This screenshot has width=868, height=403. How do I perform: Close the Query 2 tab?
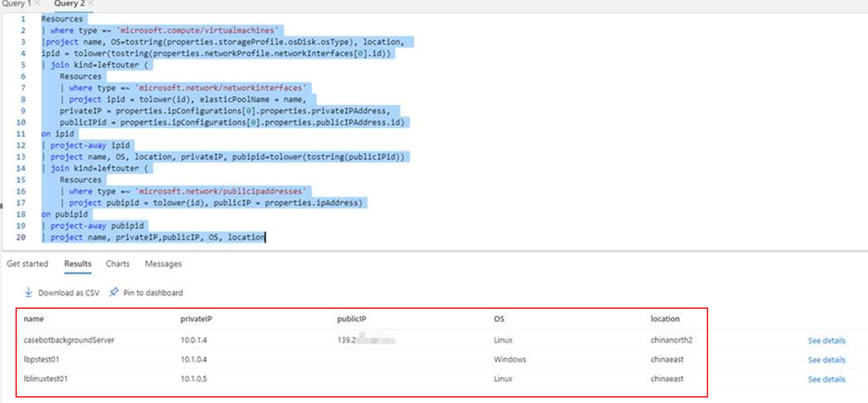pyautogui.click(x=90, y=3)
